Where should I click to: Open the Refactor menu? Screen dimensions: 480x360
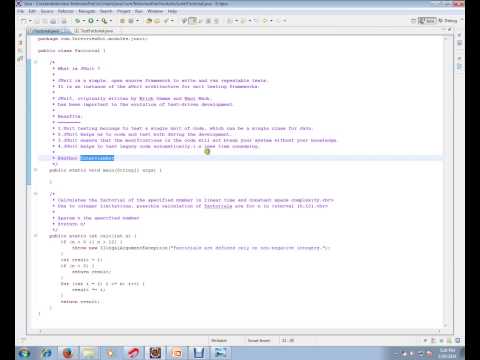[65, 11]
